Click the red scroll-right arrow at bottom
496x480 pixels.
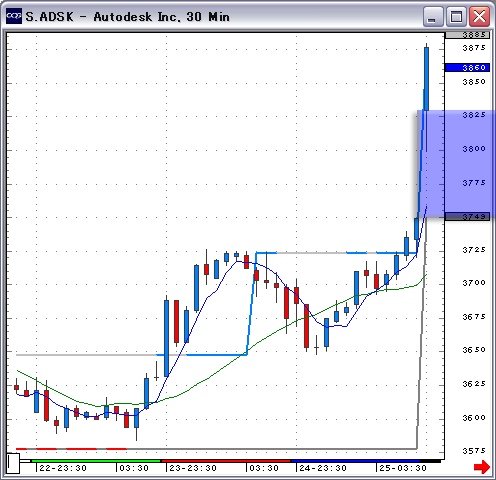482,466
